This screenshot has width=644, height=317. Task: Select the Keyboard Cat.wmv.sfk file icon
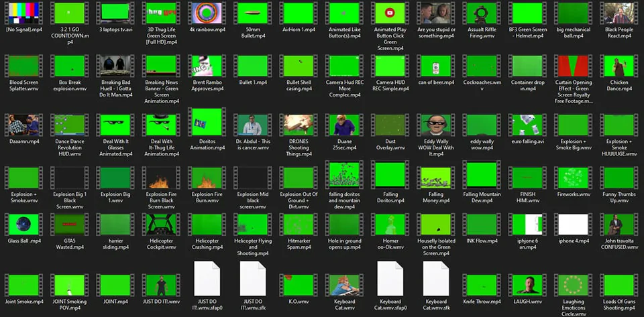coord(435,278)
